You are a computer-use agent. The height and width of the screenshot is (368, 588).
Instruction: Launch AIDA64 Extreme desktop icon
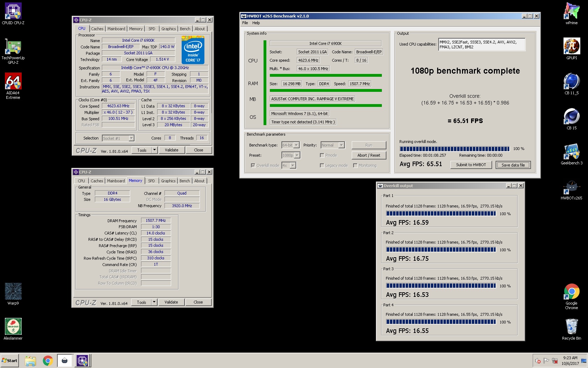point(13,86)
